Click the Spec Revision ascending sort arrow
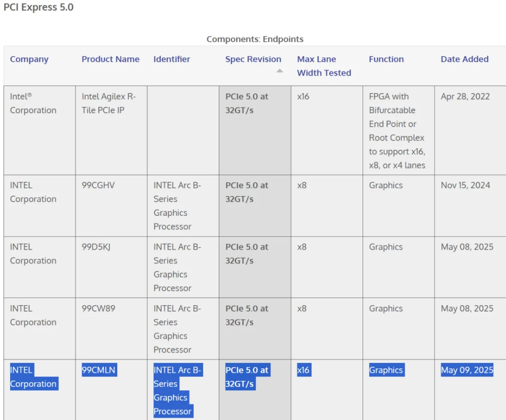The image size is (506, 420). pyautogui.click(x=280, y=71)
